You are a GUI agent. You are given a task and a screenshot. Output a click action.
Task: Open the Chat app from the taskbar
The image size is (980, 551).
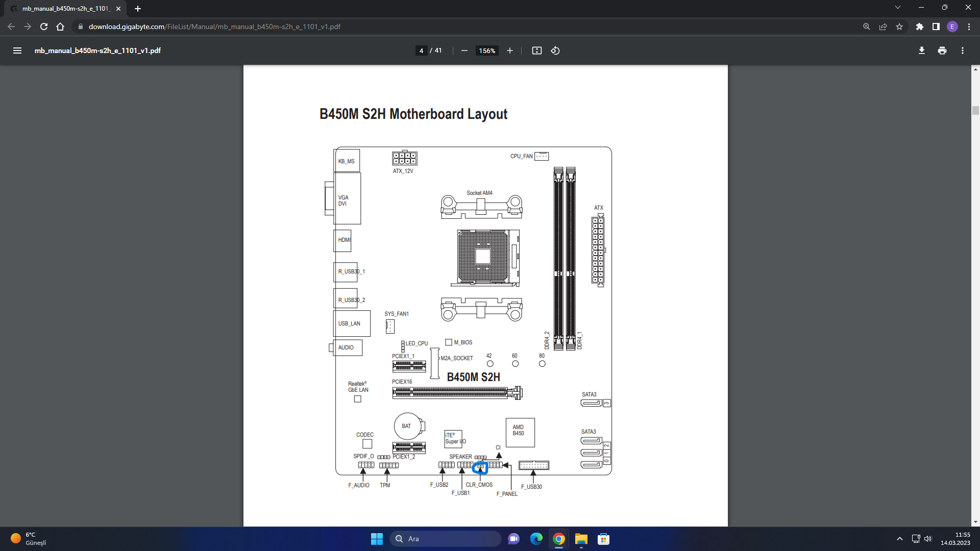[x=513, y=539]
